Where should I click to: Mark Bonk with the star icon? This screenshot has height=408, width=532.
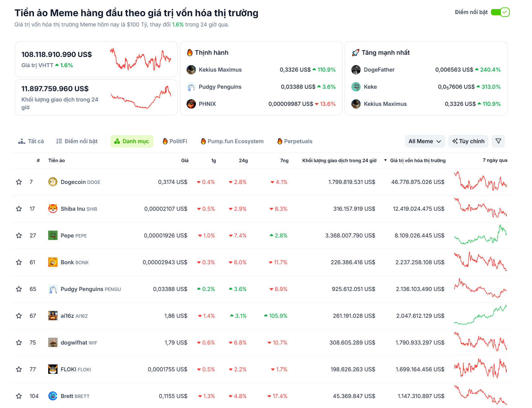pos(19,262)
